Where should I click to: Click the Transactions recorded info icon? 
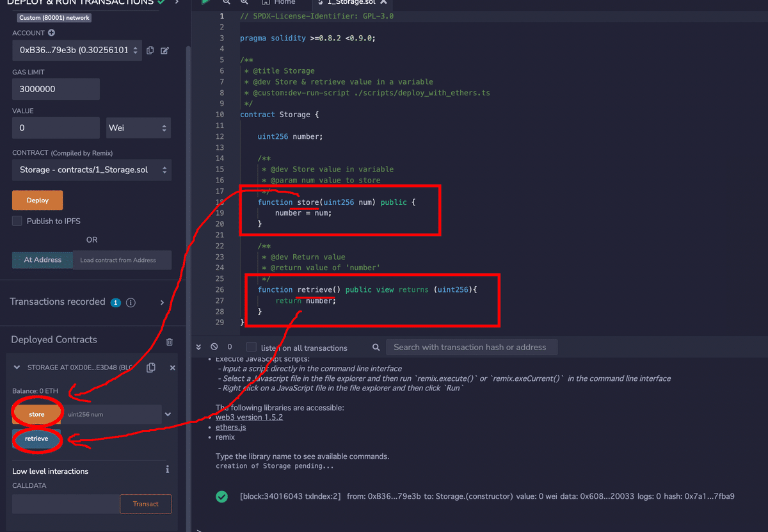click(131, 302)
